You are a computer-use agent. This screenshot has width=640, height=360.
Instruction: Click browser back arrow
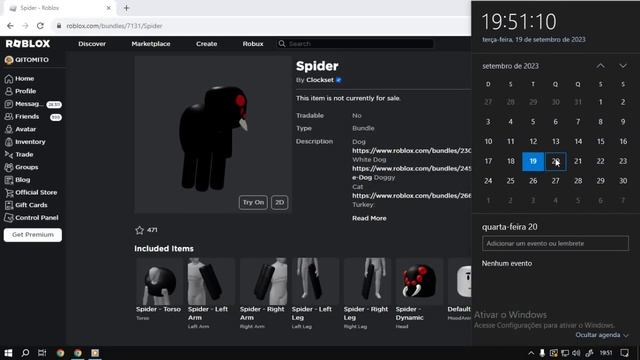[10, 26]
